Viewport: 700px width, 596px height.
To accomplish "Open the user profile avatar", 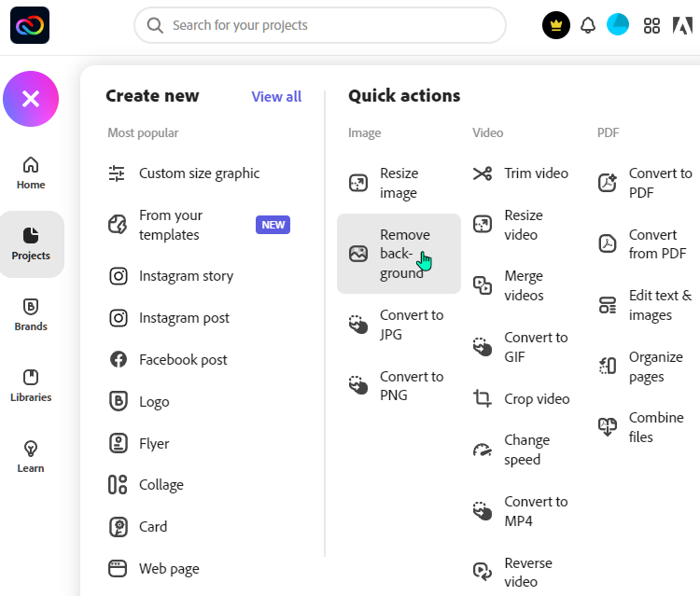I will pos(618,24).
